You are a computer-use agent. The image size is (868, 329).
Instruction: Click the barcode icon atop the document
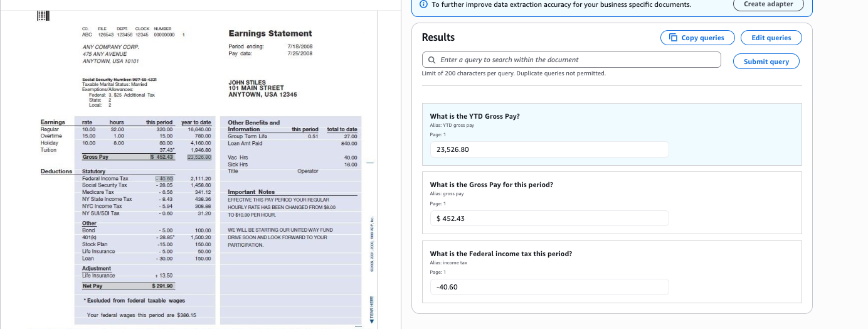[x=44, y=15]
